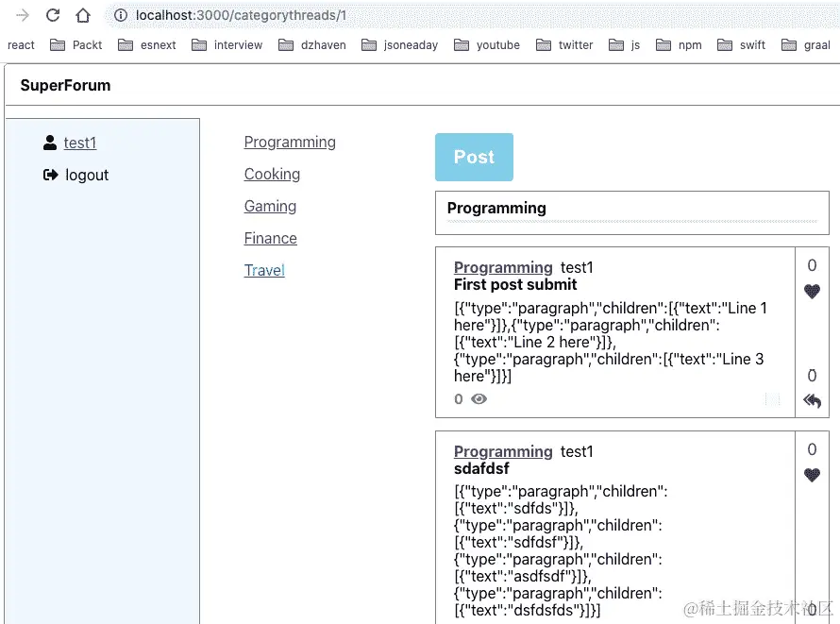Open Programming link in sdafdsf card
840x624 pixels.
click(x=503, y=451)
